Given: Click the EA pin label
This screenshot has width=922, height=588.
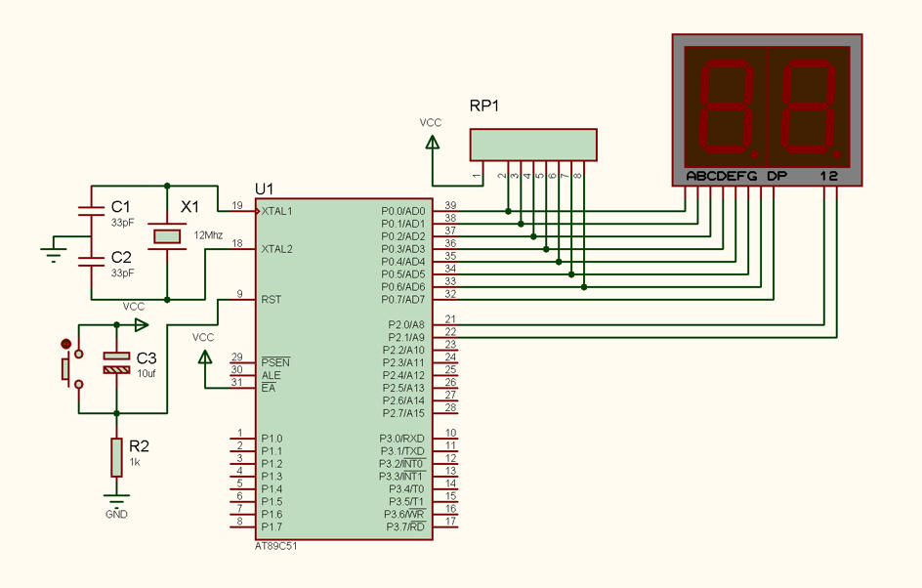Looking at the screenshot, I should (269, 388).
